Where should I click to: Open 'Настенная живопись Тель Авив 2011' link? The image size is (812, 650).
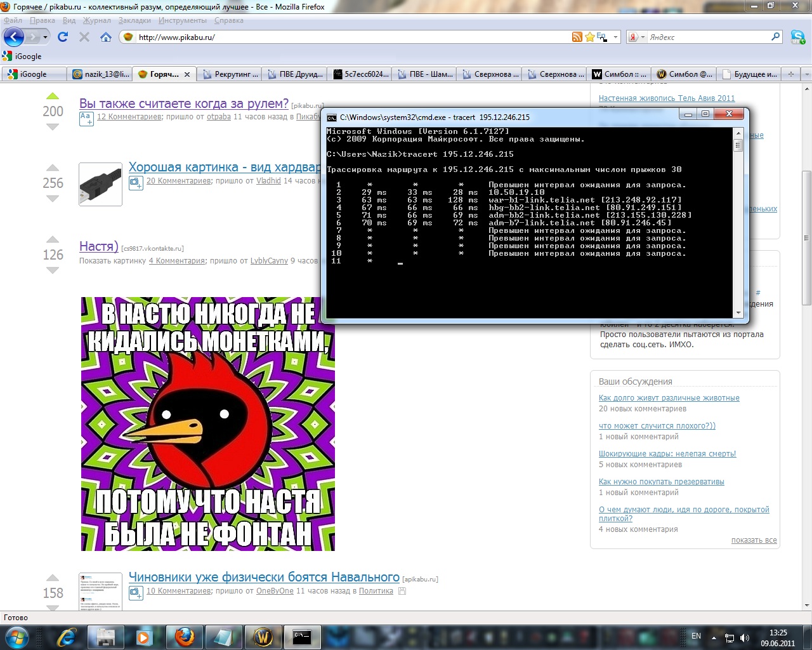click(x=667, y=98)
